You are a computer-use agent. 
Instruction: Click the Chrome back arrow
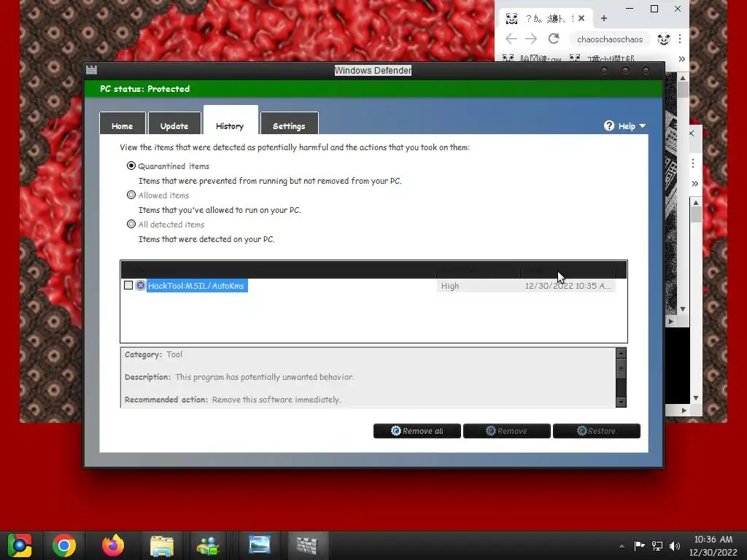(511, 39)
